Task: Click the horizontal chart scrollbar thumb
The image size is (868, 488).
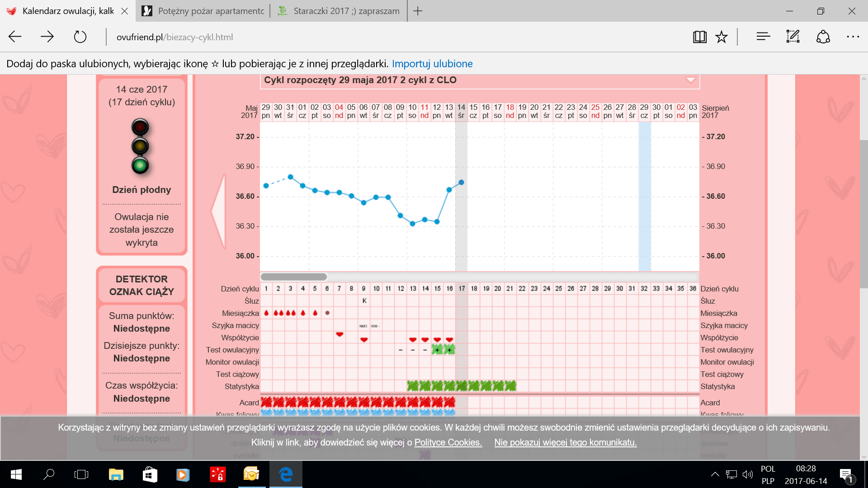Action: [294, 277]
